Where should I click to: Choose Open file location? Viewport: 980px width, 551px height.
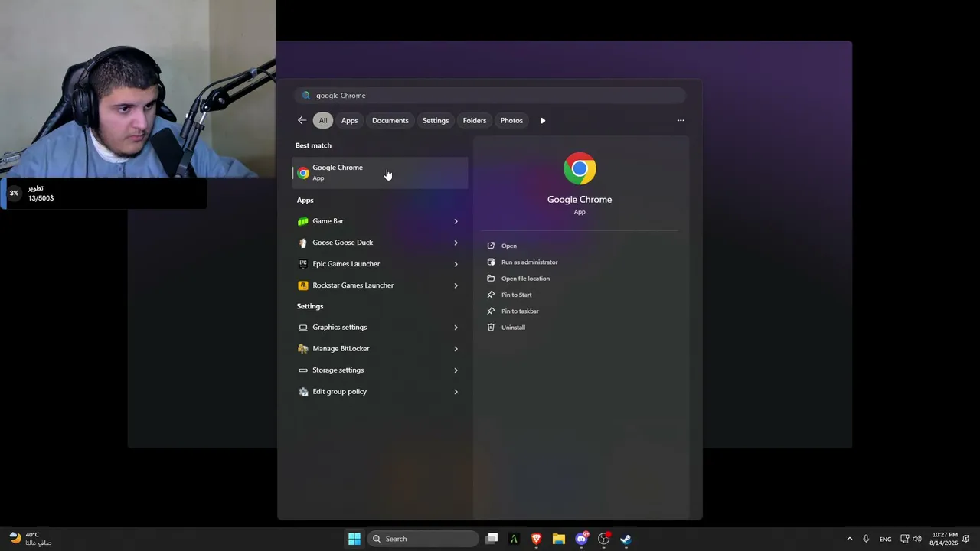pos(525,279)
